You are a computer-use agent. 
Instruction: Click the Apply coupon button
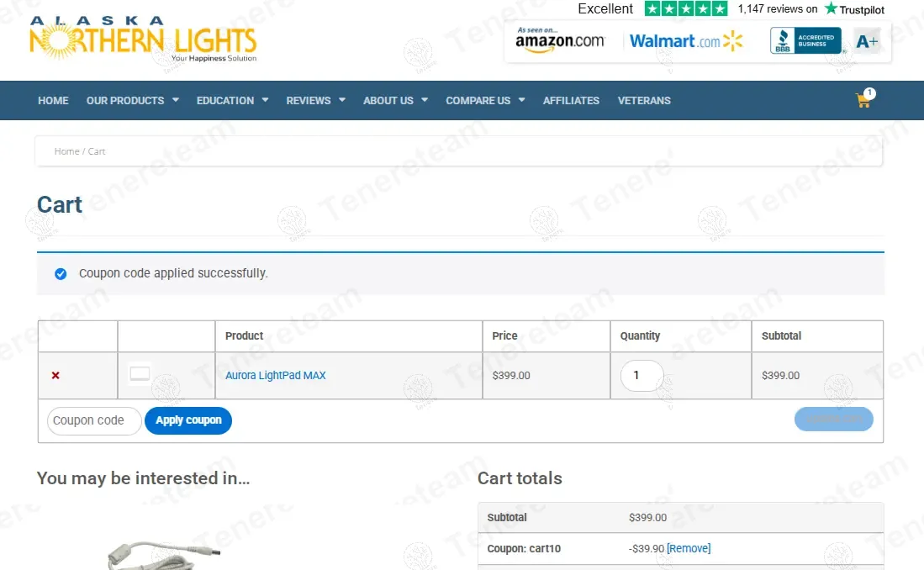[x=188, y=420]
